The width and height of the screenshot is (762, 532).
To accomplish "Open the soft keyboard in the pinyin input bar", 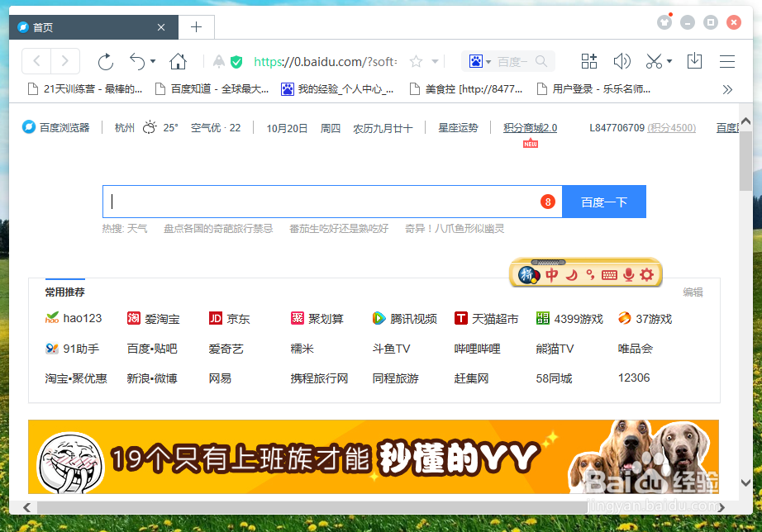I will point(609,274).
